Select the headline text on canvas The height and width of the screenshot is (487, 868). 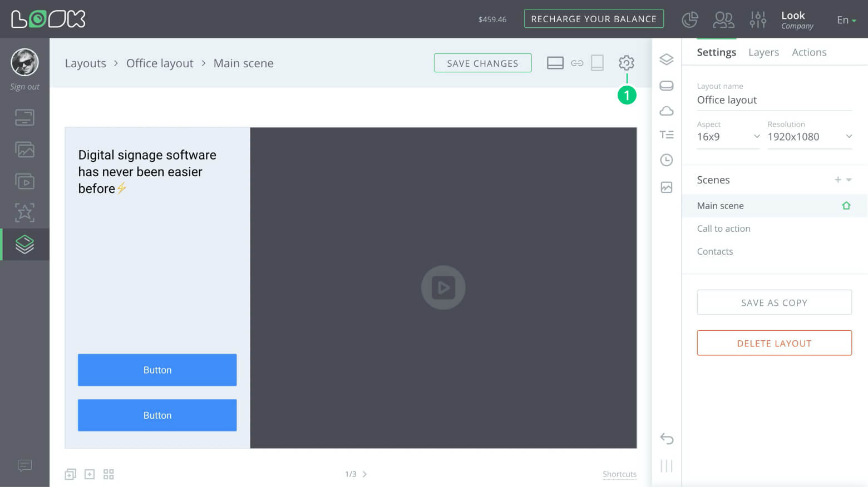tap(147, 172)
